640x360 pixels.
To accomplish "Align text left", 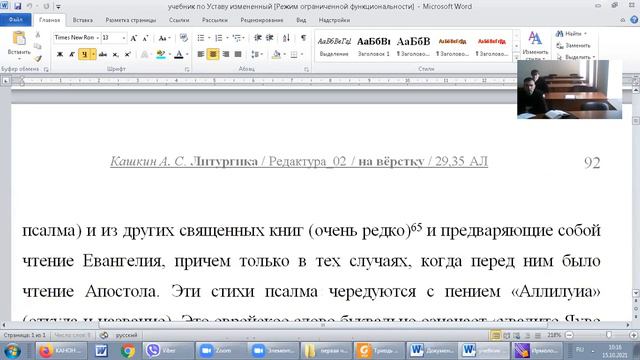I will [201, 54].
